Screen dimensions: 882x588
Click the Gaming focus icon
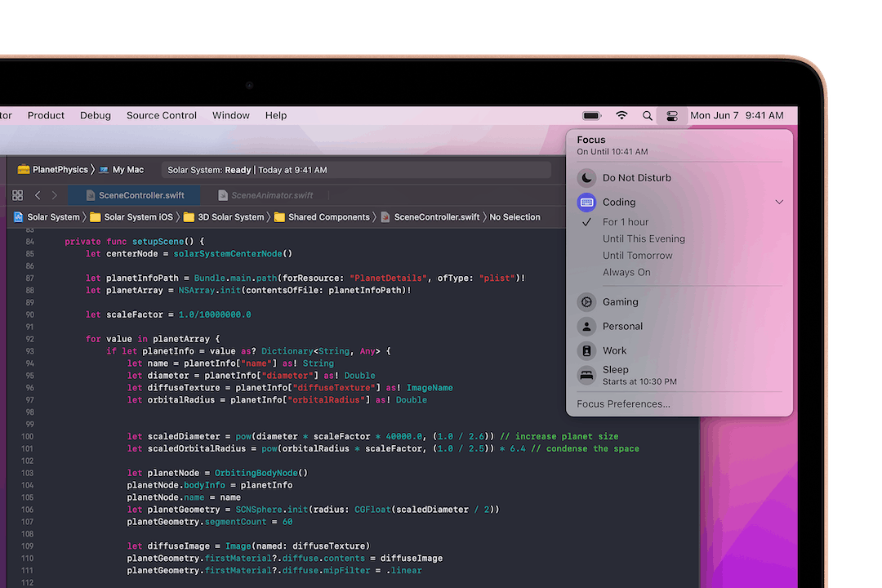coord(586,302)
